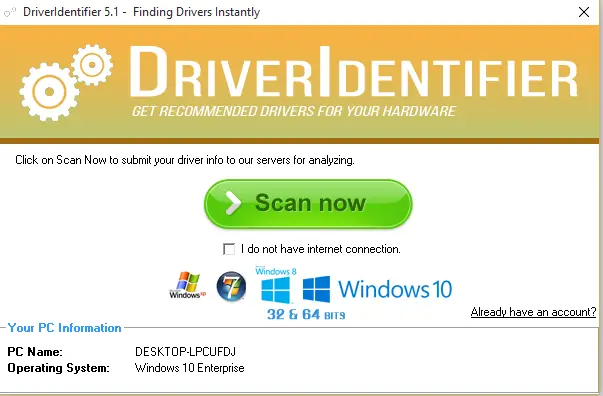Image resolution: width=603 pixels, height=396 pixels.
Task: Click the Operating System label
Action: [x=58, y=368]
